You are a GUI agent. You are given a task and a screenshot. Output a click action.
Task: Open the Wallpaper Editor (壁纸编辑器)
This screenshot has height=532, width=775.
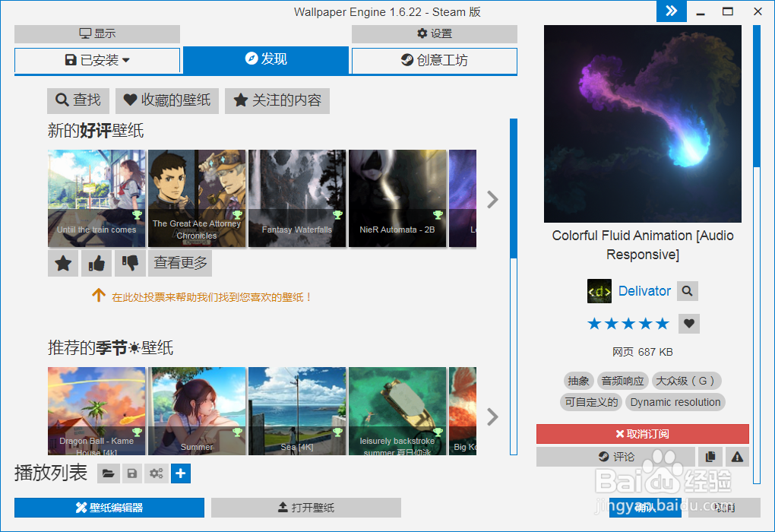pyautogui.click(x=109, y=508)
